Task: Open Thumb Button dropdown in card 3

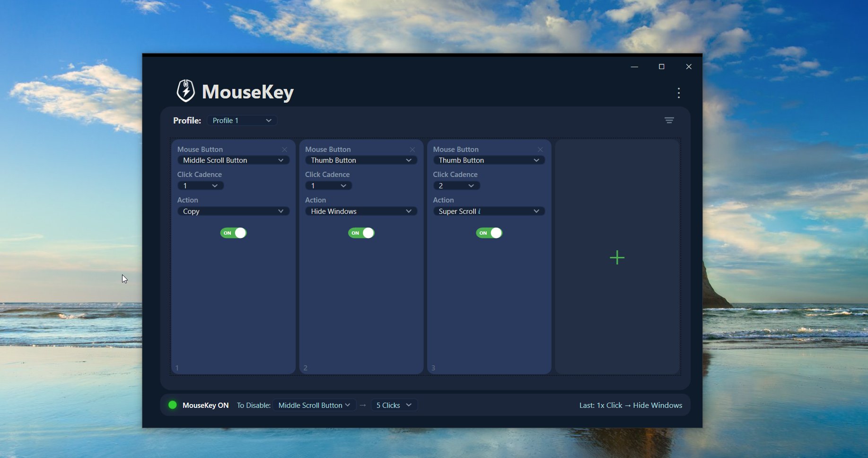Action: 489,160
